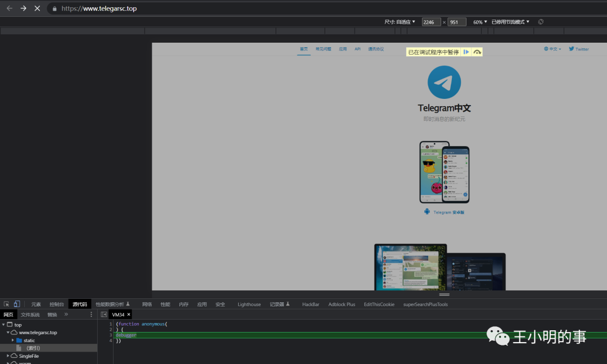The image size is (607, 364).
Task: Select the 文件系统 sidebar tab
Action: (x=30, y=315)
